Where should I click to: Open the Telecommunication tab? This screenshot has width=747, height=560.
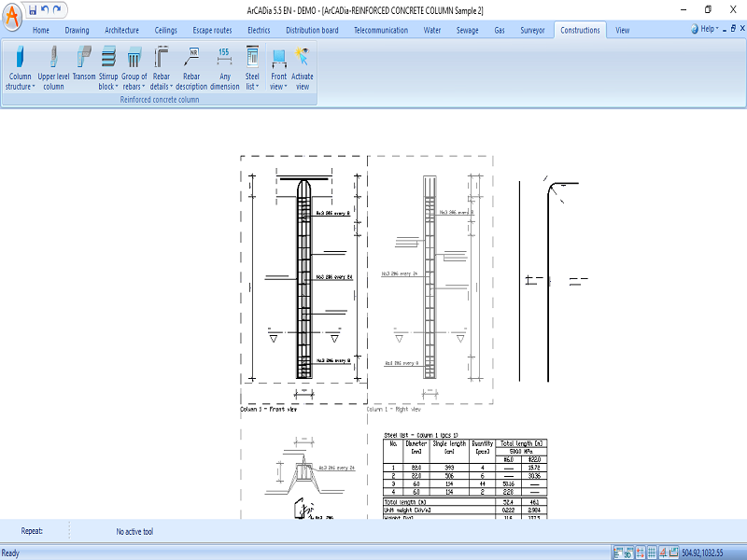coord(383,30)
